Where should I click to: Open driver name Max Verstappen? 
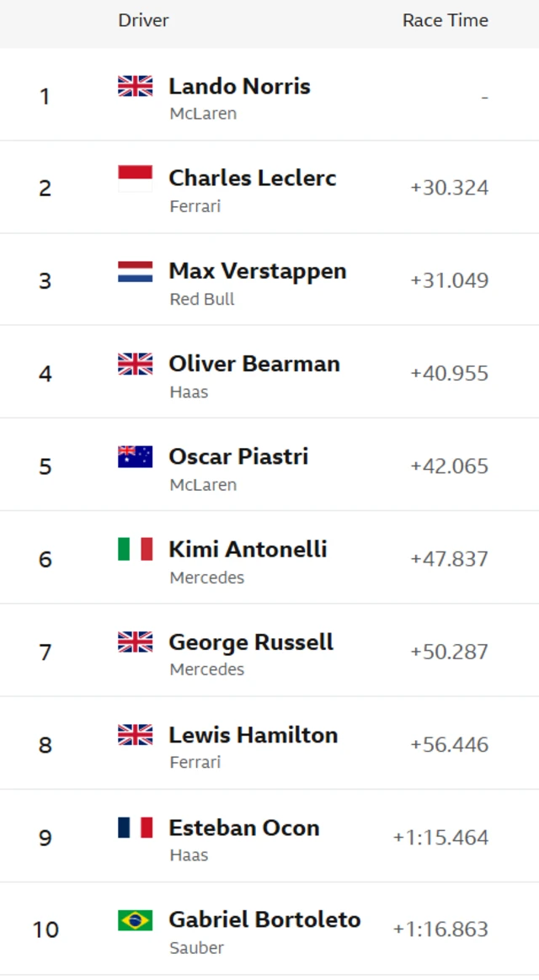tap(257, 271)
